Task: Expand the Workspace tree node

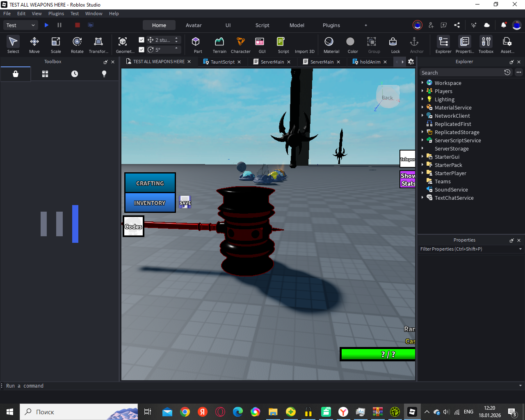Action: (422, 83)
